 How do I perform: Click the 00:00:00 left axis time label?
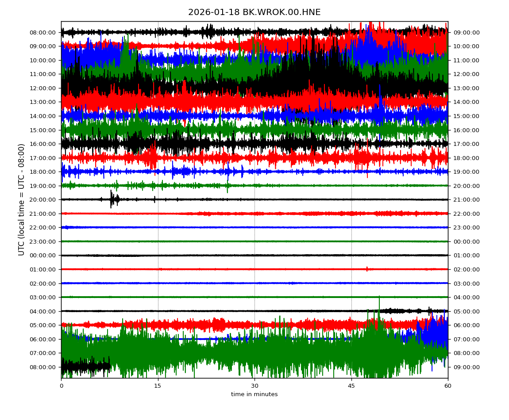(42, 256)
